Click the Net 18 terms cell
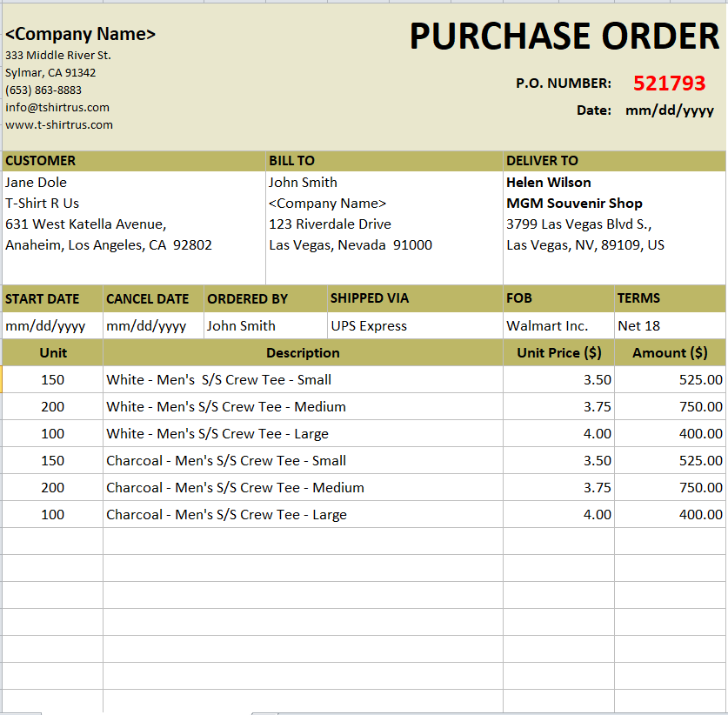Image resolution: width=728 pixels, height=715 pixels. tap(638, 326)
